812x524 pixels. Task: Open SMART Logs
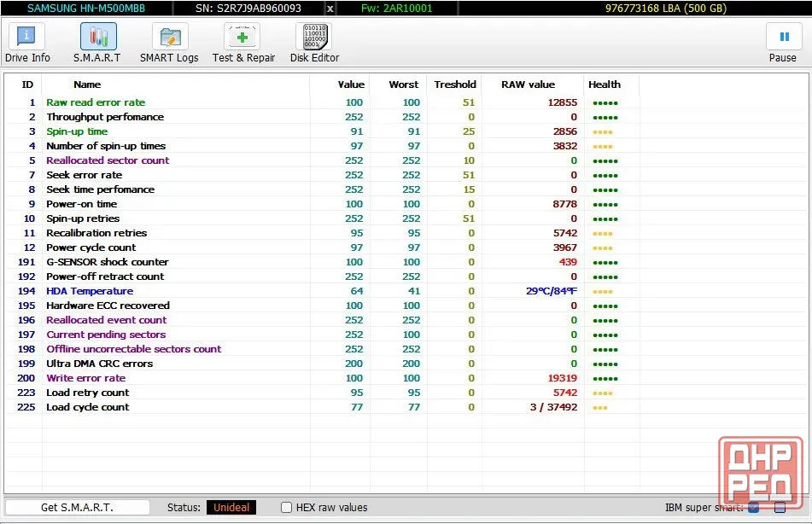click(169, 43)
